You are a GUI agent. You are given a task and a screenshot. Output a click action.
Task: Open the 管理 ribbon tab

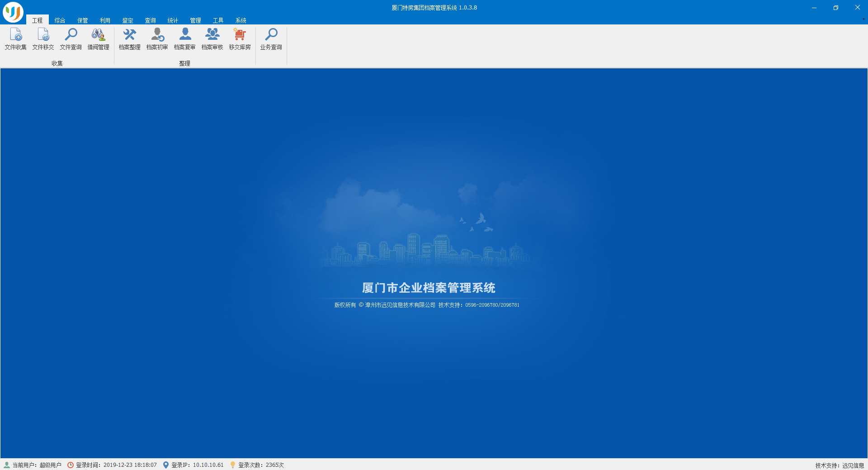[x=196, y=20]
